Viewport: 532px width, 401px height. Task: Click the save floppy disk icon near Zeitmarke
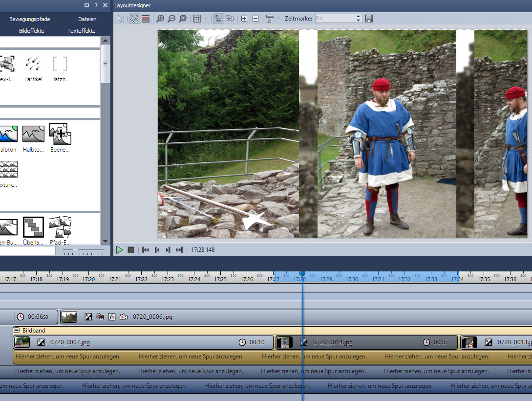pyautogui.click(x=369, y=19)
